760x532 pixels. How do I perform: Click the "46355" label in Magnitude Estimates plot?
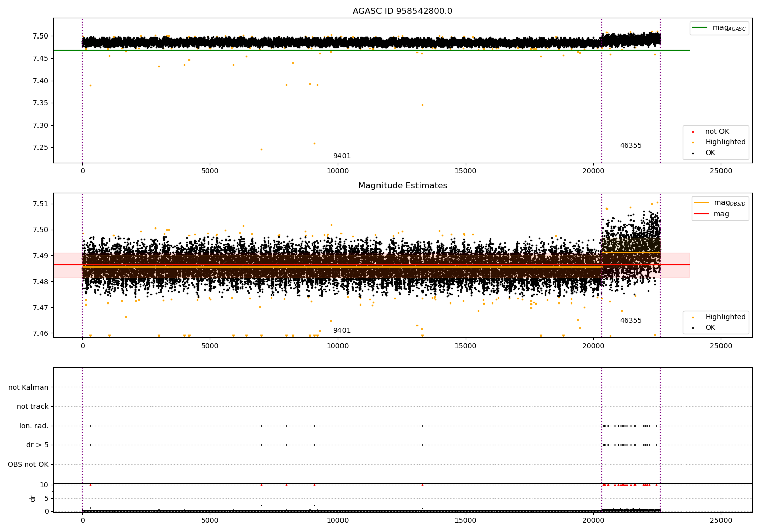(x=631, y=321)
